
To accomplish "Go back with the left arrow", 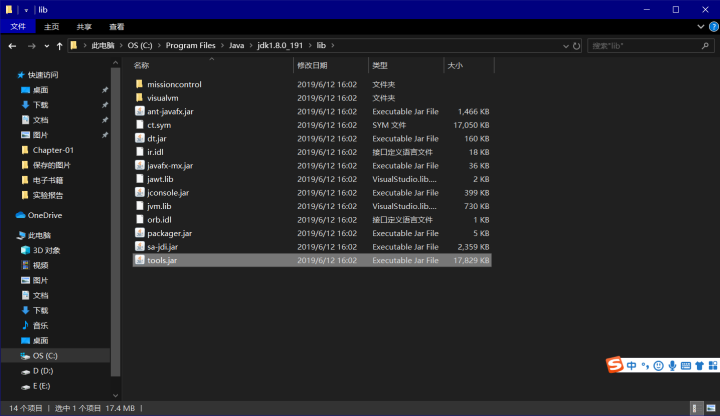I will [x=12, y=46].
